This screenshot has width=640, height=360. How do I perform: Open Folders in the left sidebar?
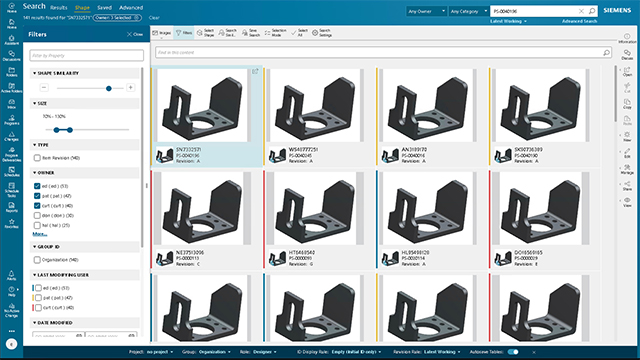[x=11, y=72]
